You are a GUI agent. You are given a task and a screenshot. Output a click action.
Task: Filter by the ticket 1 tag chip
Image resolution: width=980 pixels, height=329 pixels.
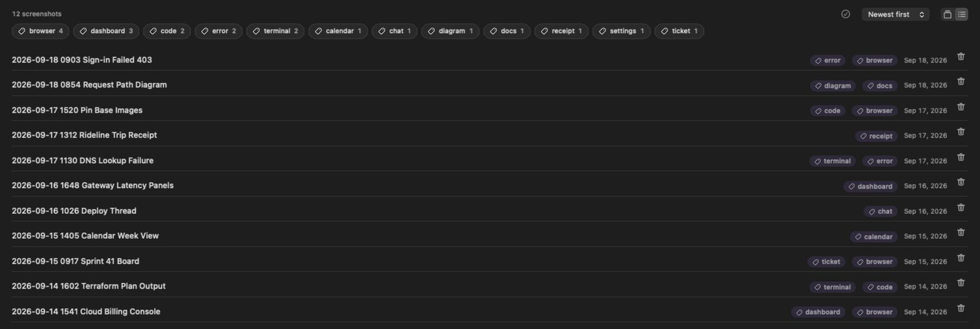tap(679, 31)
